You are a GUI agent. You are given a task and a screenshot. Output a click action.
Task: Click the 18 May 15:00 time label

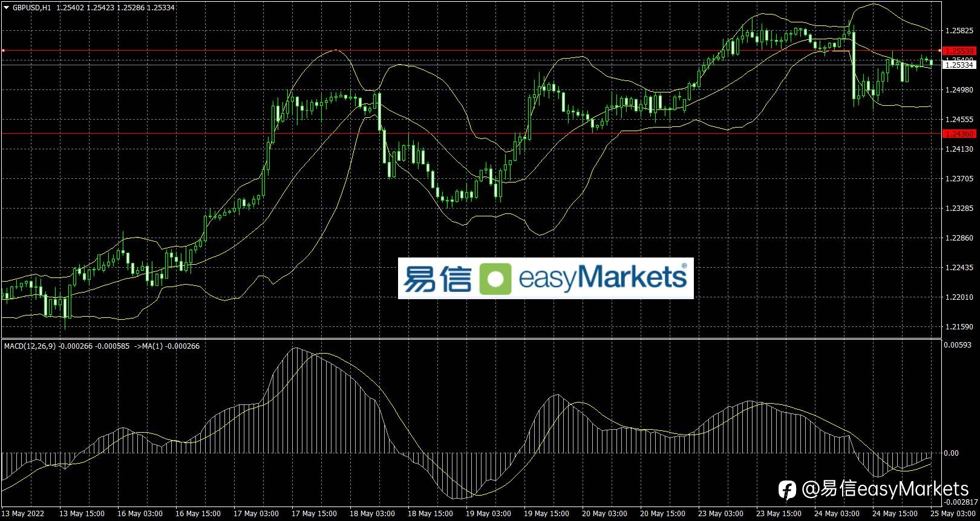pyautogui.click(x=430, y=514)
